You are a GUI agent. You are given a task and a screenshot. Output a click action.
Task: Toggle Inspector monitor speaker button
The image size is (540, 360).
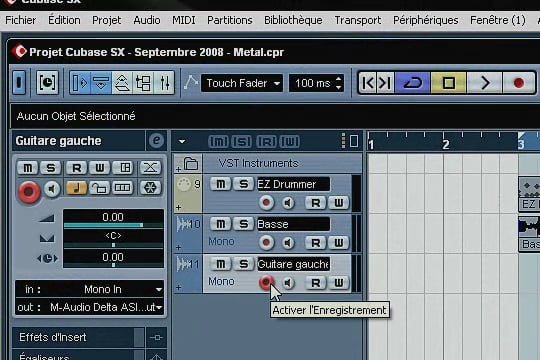click(x=52, y=189)
